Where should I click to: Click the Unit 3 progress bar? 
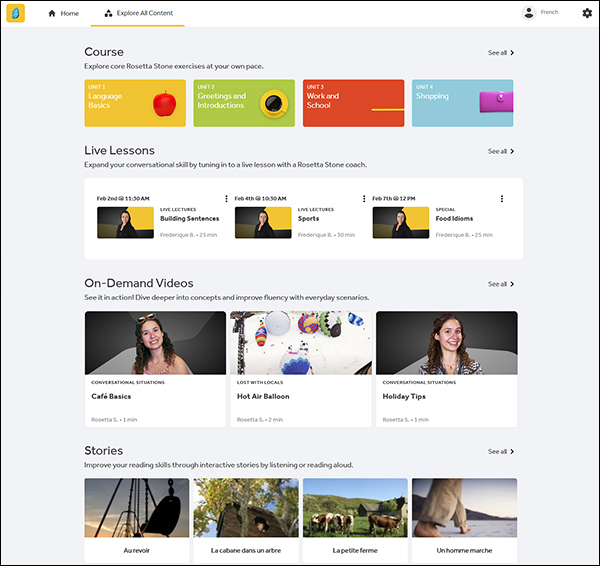pyautogui.click(x=388, y=110)
